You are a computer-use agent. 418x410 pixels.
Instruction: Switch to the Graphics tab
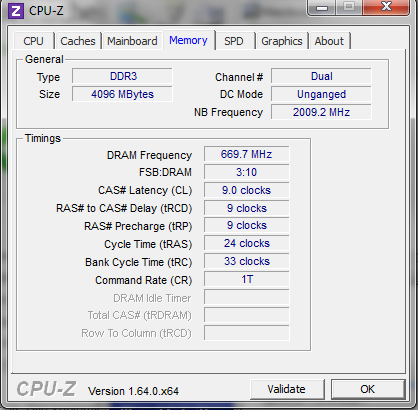click(282, 41)
